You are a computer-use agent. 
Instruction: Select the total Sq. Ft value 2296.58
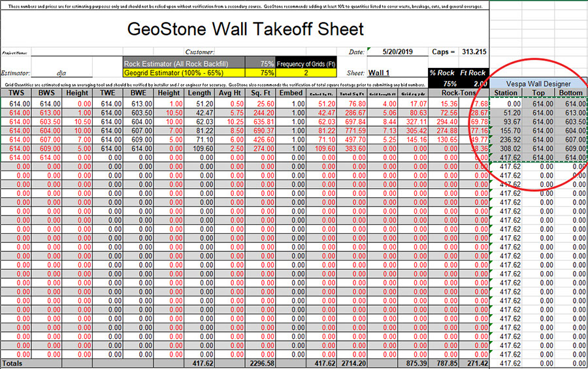click(x=259, y=362)
